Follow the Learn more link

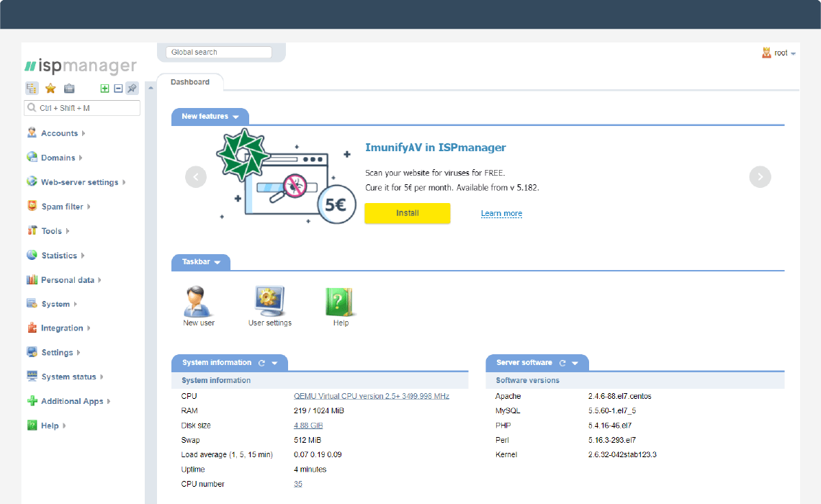(x=501, y=214)
